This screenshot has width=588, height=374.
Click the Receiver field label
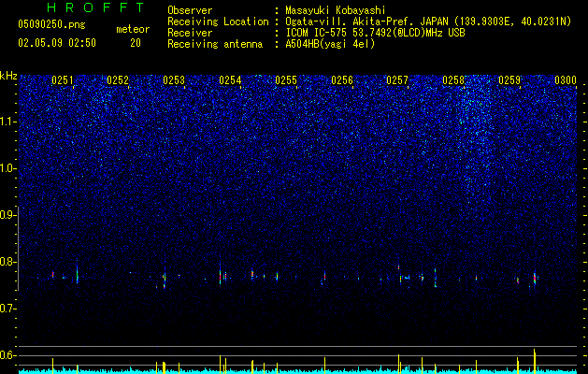[190, 33]
